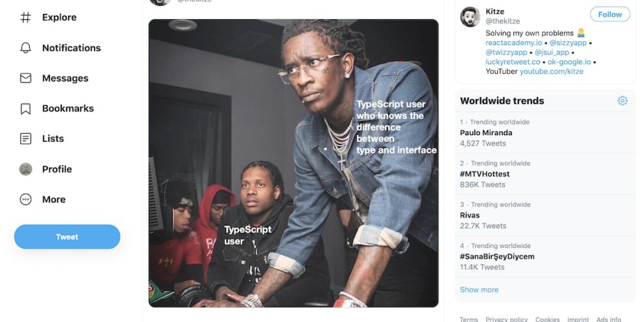644x322 pixels.
Task: Click the blue Tweet button
Action: 67,236
